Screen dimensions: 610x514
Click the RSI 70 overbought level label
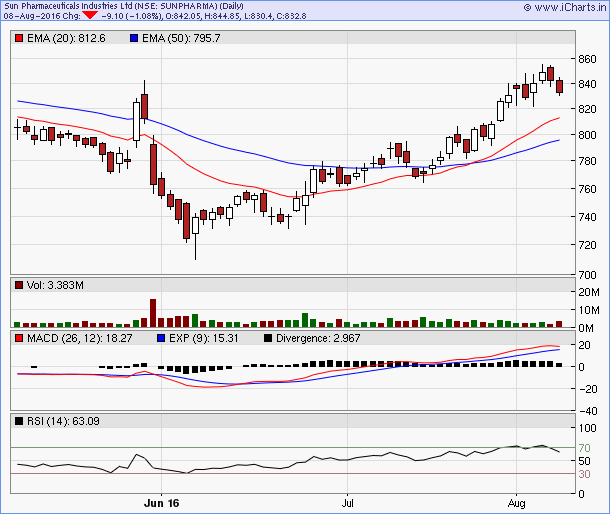click(584, 448)
